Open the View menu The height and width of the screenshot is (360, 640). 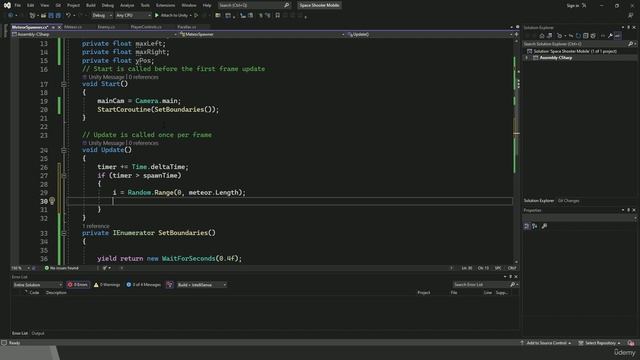(44, 5)
